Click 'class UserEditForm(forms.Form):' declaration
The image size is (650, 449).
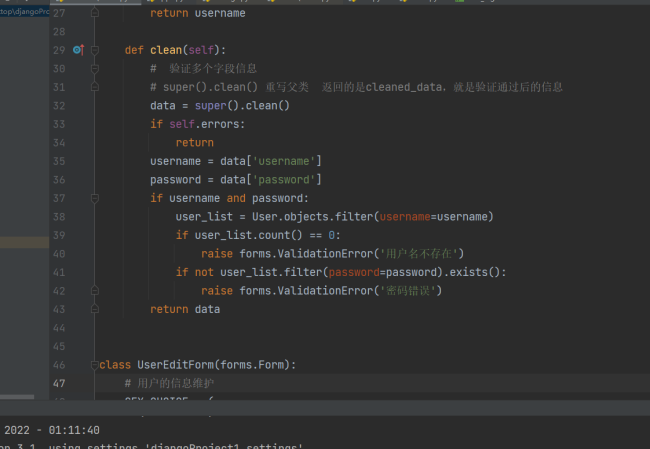point(198,365)
